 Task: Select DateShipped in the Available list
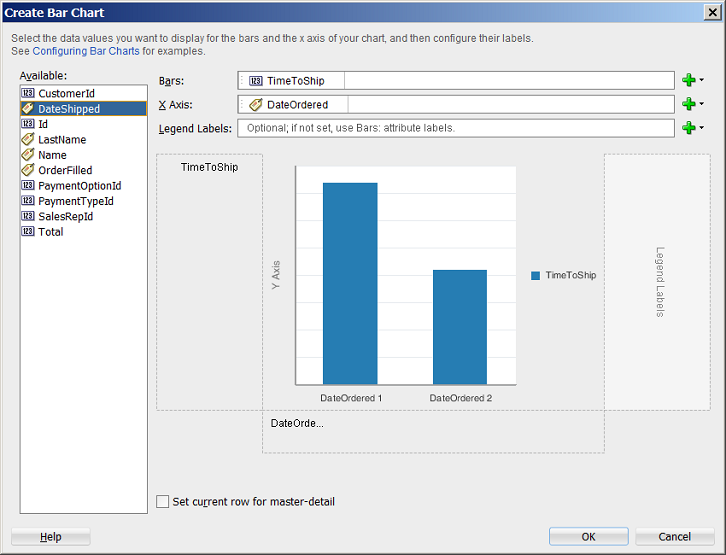[x=83, y=108]
